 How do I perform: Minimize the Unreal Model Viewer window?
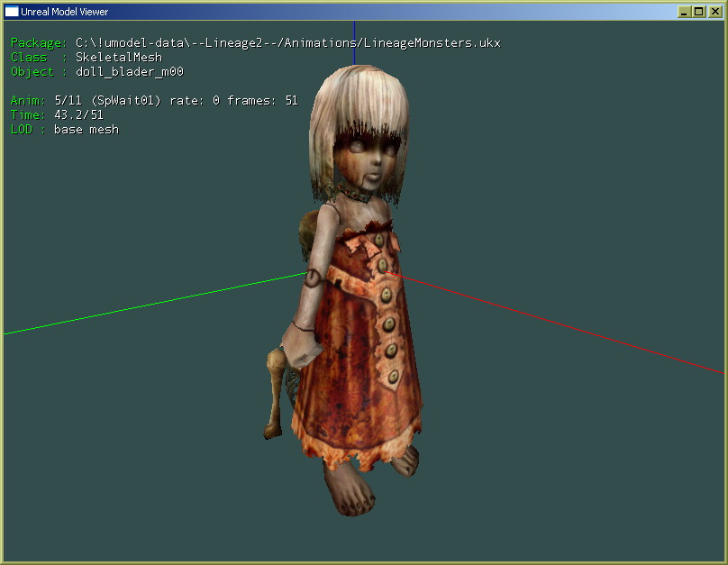coord(684,12)
